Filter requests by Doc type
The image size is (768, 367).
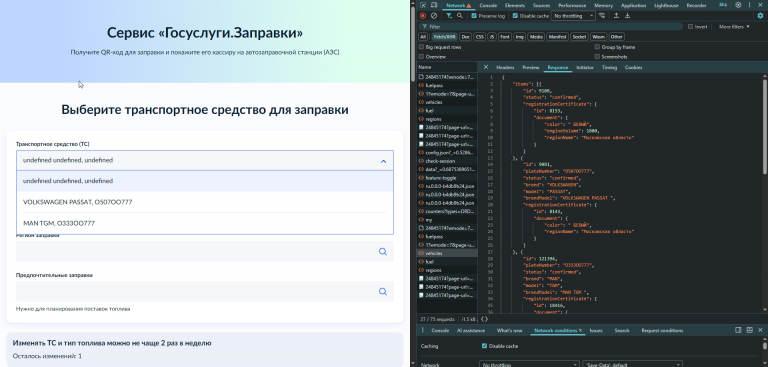[465, 37]
